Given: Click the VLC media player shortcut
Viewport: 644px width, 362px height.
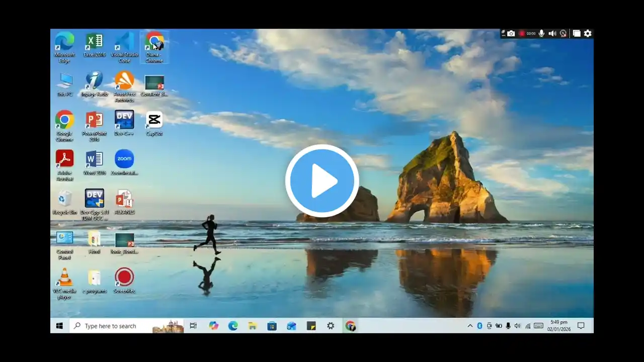Looking at the screenshot, I should (x=64, y=278).
